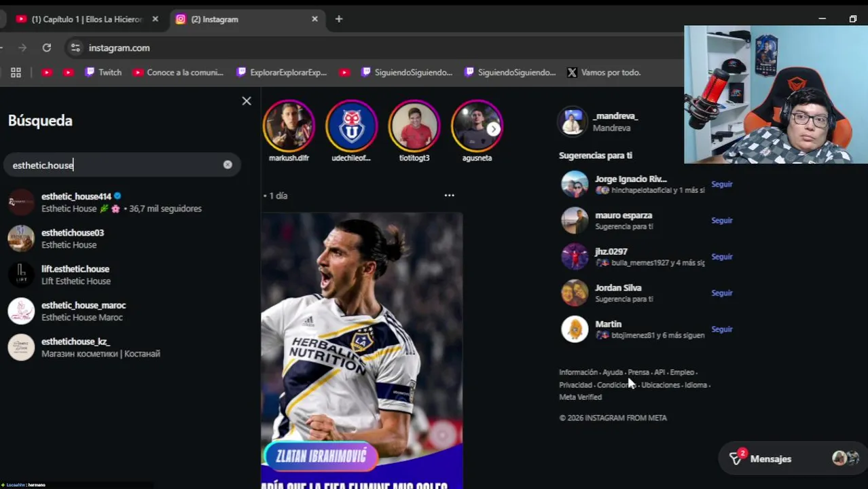Follow Jordan Silva
This screenshot has height=489, width=868.
point(721,293)
